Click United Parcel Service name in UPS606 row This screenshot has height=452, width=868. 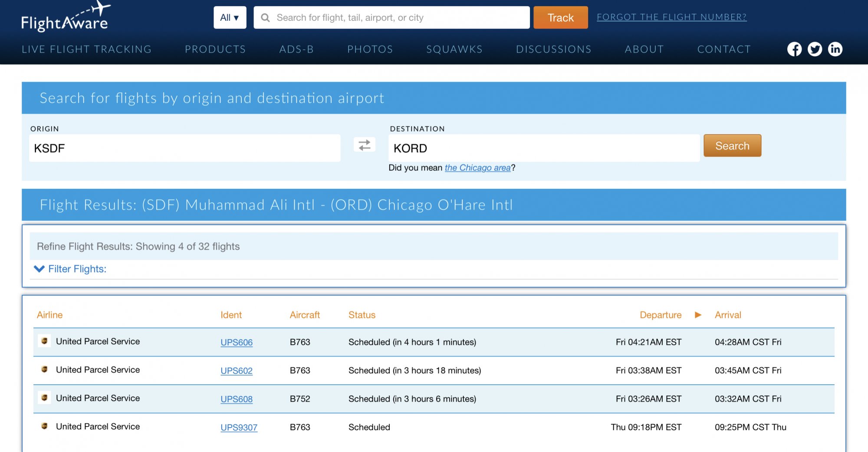[x=98, y=341]
